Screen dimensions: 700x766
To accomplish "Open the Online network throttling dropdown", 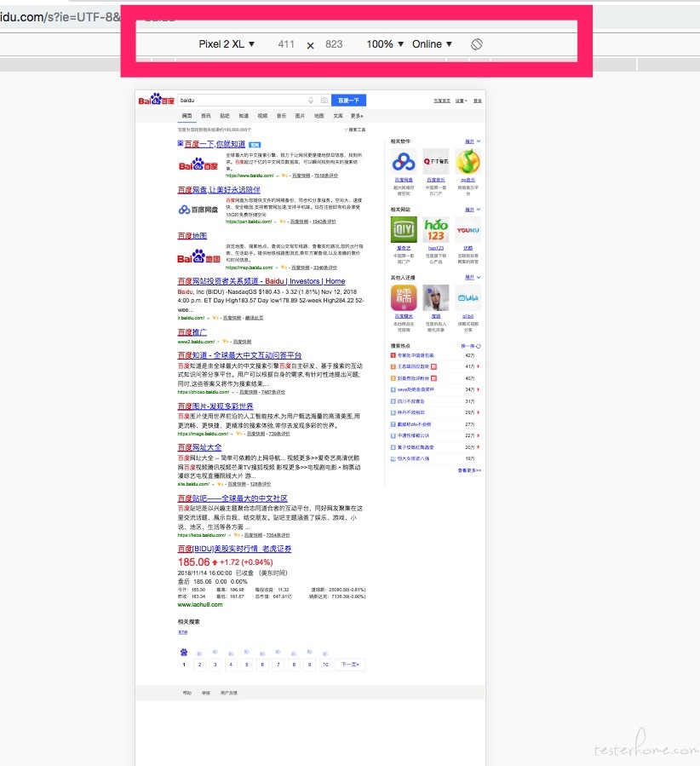I will [x=432, y=44].
